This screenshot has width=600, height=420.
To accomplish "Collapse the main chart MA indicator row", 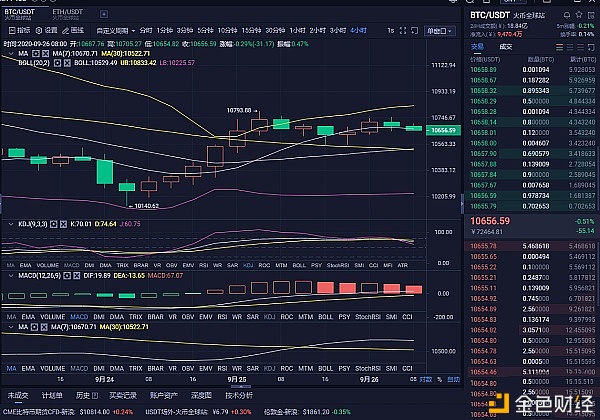I will point(11,54).
